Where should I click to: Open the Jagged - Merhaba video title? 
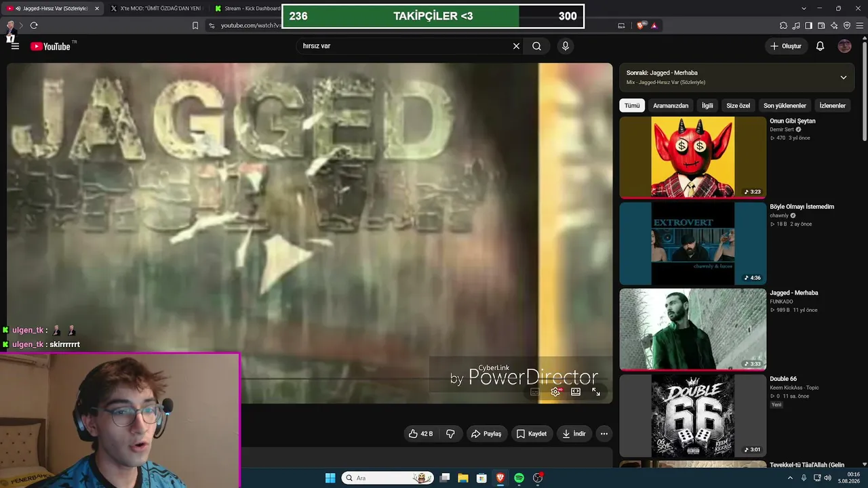click(x=794, y=293)
